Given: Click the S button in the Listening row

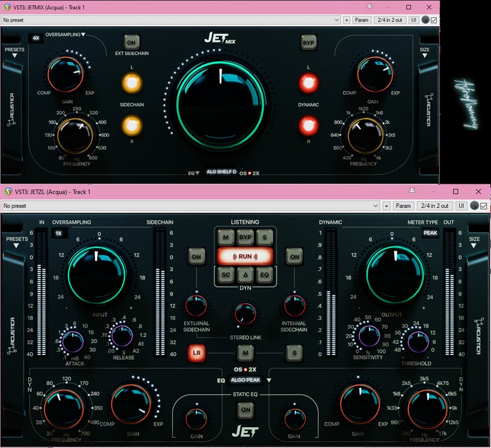Looking at the screenshot, I should (x=264, y=237).
